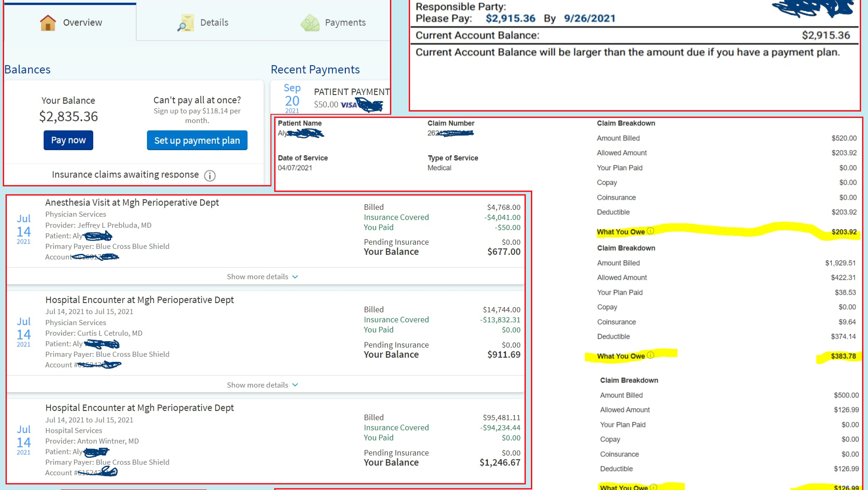Screen dimensions: 868x490
Task: Expand Show more details under Curtis Cetrulo encounter
Action: click(262, 385)
